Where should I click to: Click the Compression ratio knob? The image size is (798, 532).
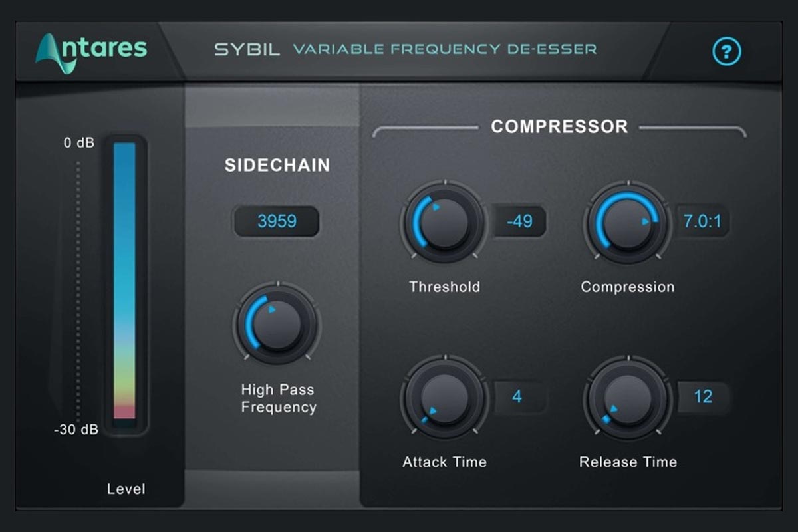coord(627,223)
